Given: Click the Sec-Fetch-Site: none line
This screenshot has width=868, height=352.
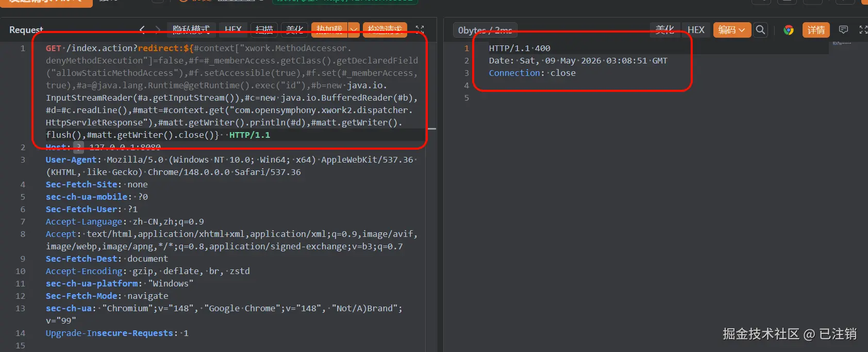Looking at the screenshot, I should [96, 184].
